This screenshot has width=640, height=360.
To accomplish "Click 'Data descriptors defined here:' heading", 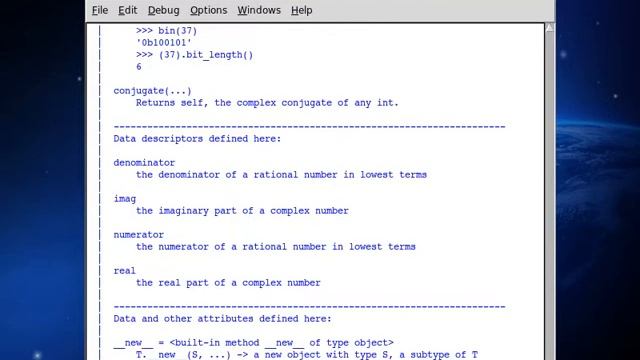I will [197, 139].
